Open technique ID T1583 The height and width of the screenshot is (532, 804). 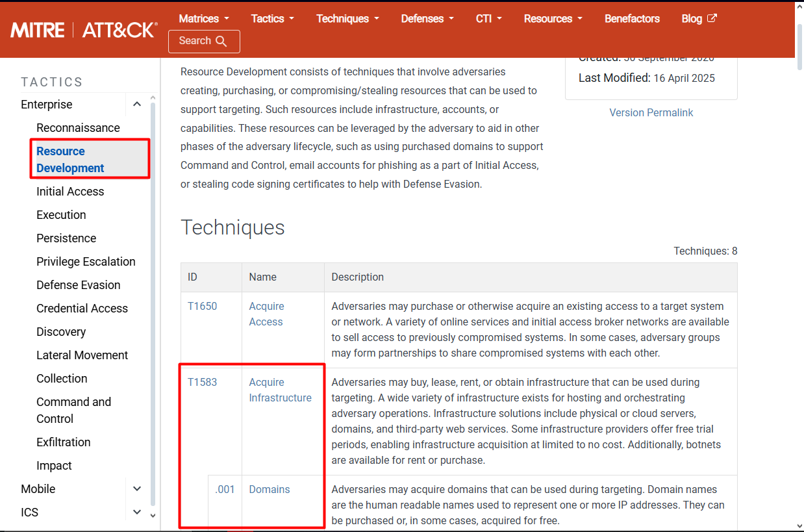203,382
